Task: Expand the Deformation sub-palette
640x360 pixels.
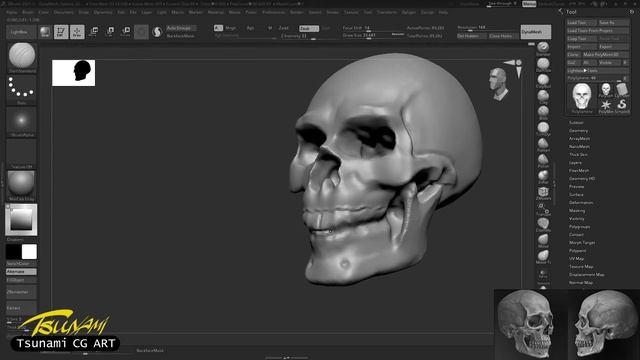Action: 581,203
